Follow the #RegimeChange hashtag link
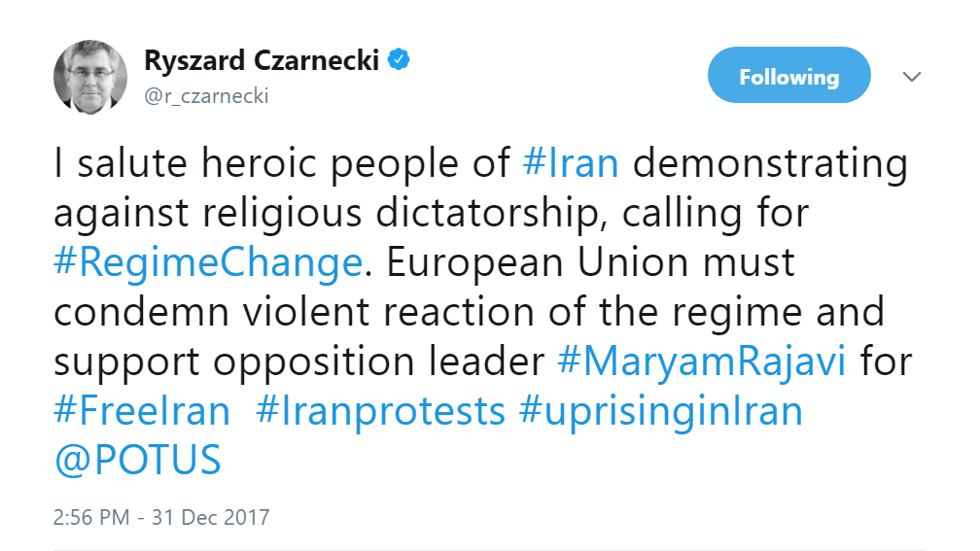 (x=208, y=262)
